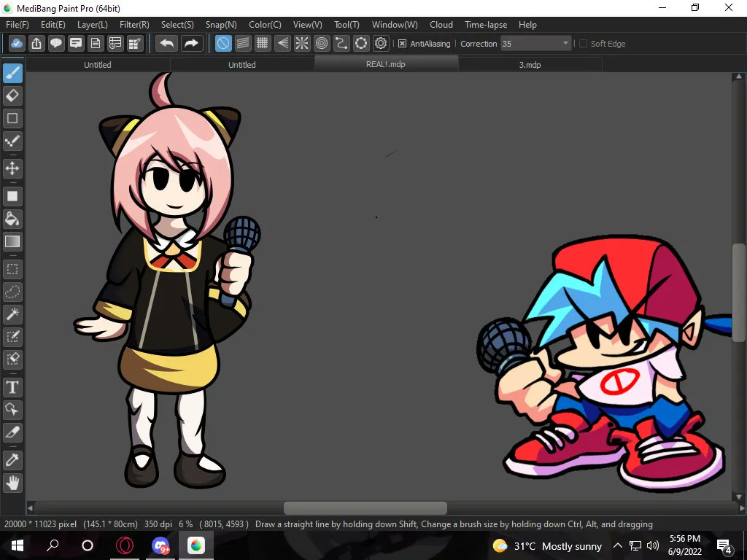The image size is (747, 560).
Task: Open the Window menu
Action: tap(395, 25)
